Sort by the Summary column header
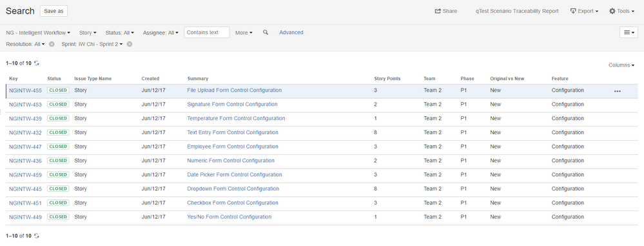Screen dimensions: 644x246 click(x=197, y=79)
